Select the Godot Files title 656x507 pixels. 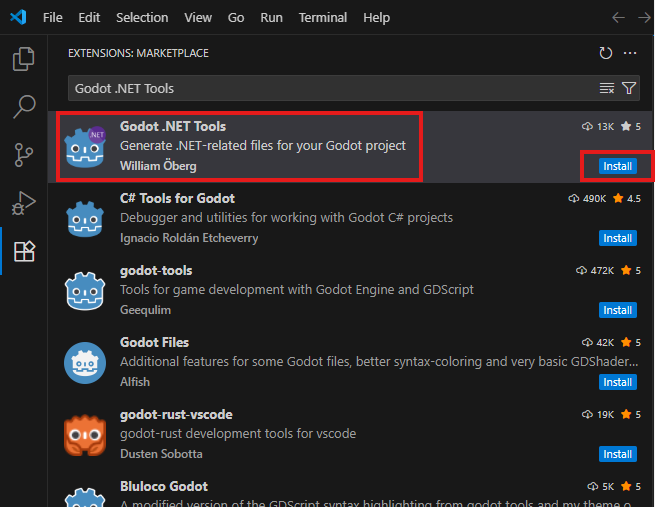(154, 342)
